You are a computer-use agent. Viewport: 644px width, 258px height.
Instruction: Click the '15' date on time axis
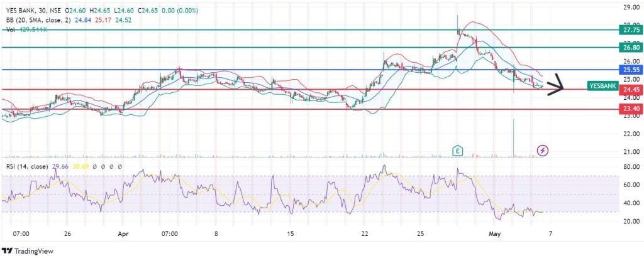click(x=291, y=234)
